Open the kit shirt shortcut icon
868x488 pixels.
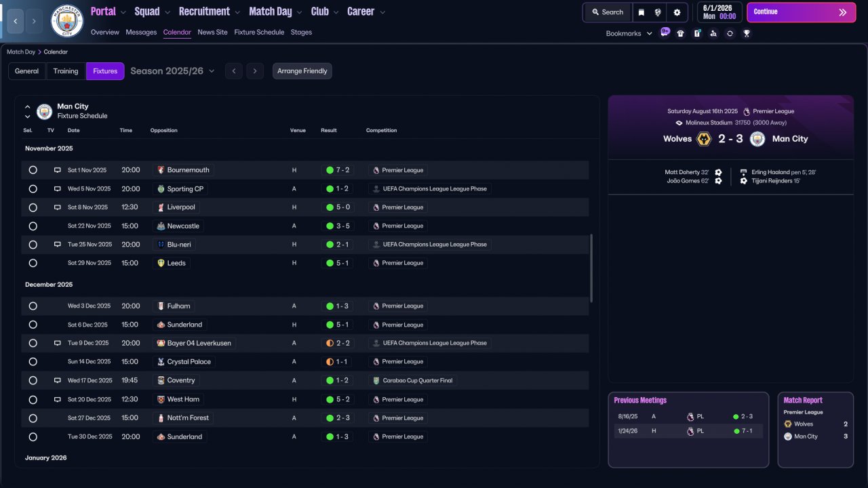[681, 33]
